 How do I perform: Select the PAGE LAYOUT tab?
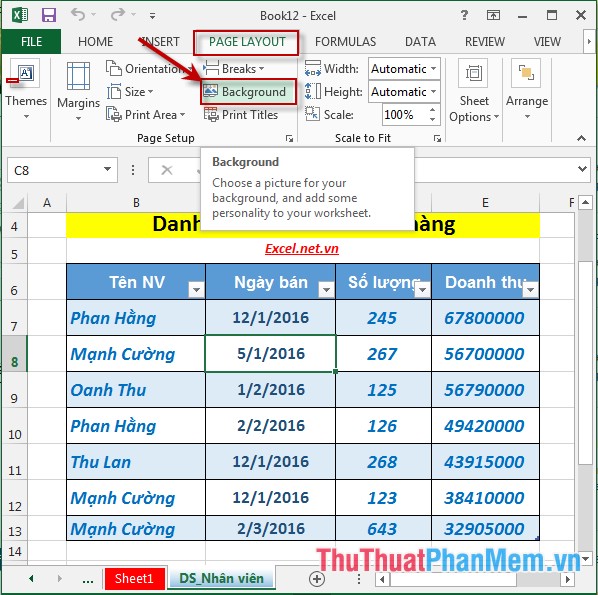pos(247,42)
